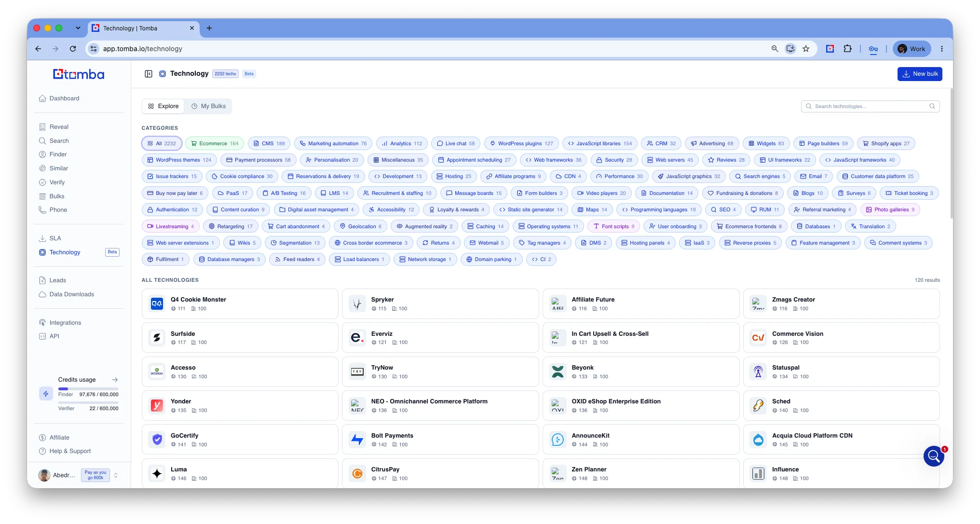Go to Leads page
Viewport: 980px width, 524px height.
point(57,280)
